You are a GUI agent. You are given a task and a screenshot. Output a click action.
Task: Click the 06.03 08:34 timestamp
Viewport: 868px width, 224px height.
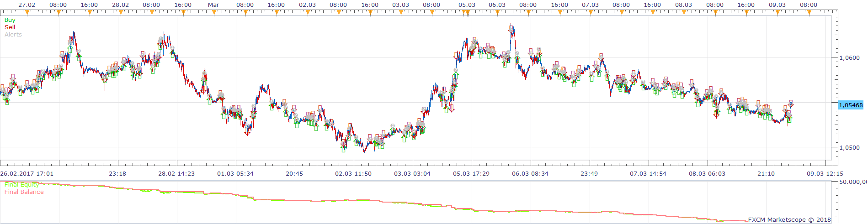(530, 174)
